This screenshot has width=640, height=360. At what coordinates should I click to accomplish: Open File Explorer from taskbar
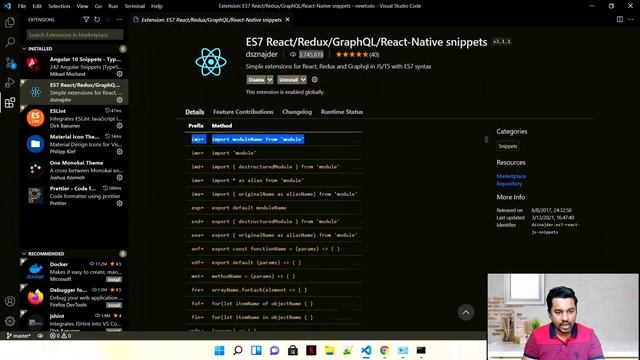(x=329, y=350)
